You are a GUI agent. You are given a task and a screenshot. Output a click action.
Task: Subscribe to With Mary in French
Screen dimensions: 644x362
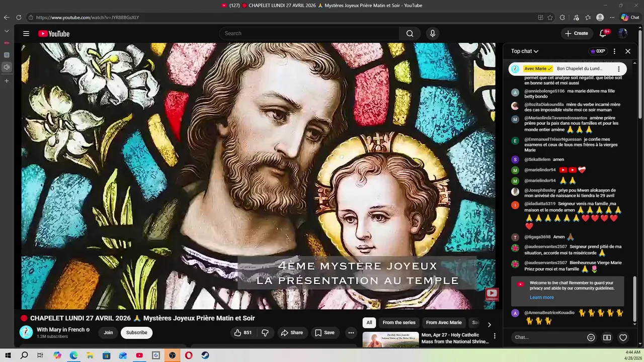coord(137,333)
